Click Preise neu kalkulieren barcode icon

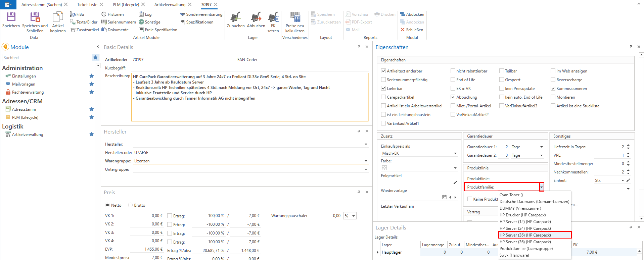click(x=295, y=17)
